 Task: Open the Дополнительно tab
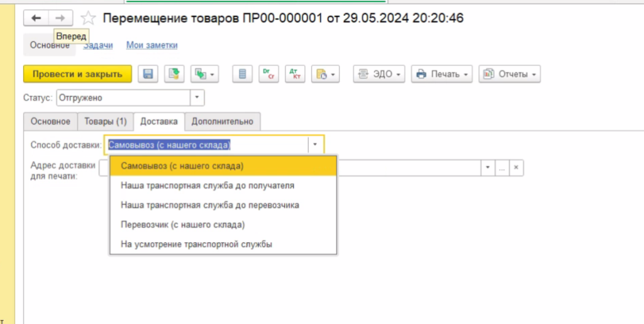(x=222, y=121)
